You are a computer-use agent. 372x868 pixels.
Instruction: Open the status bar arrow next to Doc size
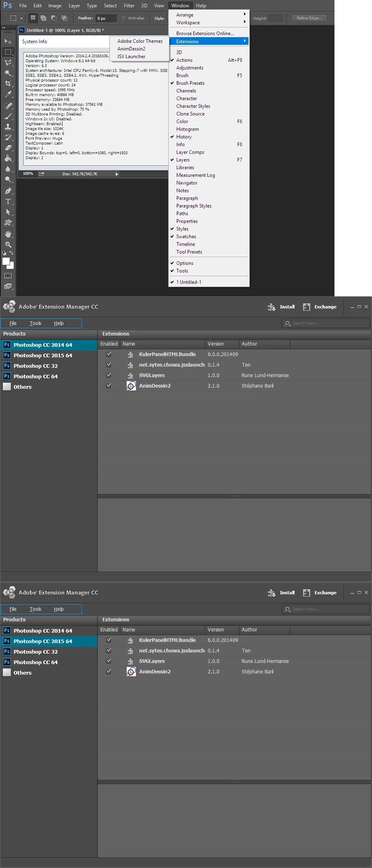pos(117,174)
